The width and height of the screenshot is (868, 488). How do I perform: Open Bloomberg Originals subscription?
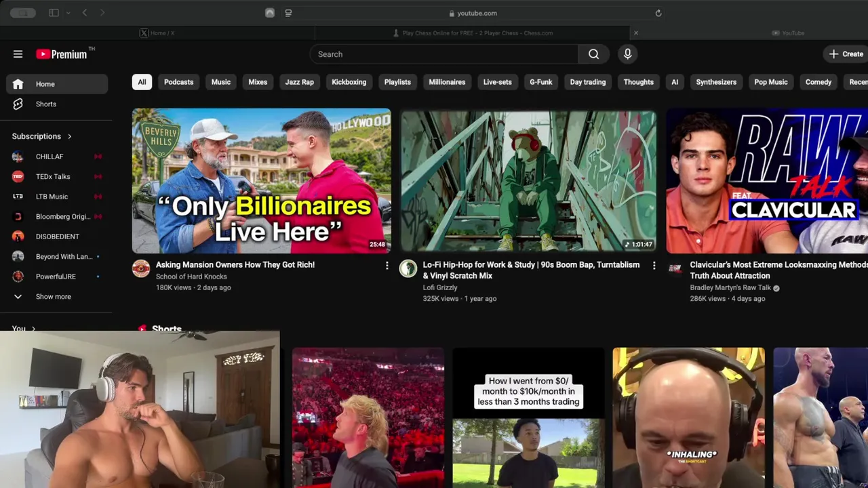pos(57,217)
